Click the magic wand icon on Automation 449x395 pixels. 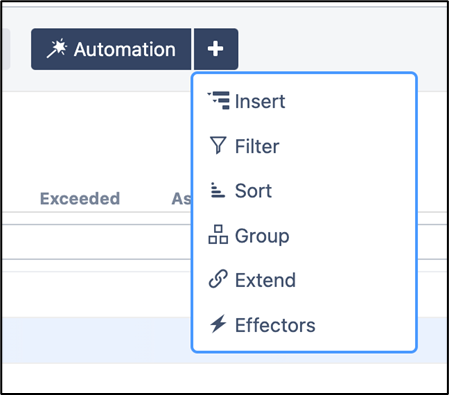[57, 49]
